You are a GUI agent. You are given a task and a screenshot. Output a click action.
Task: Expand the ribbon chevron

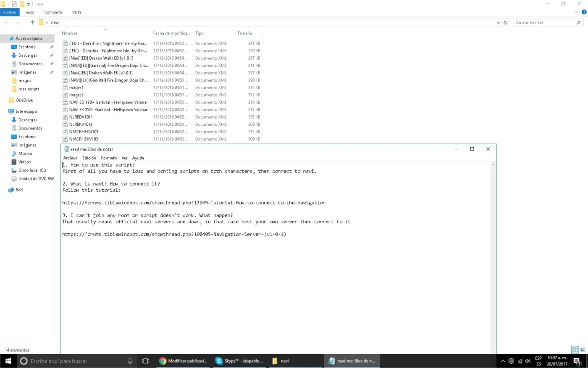(x=576, y=12)
